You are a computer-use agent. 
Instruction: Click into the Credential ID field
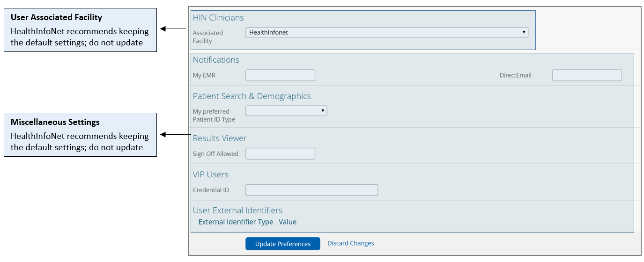(311, 190)
